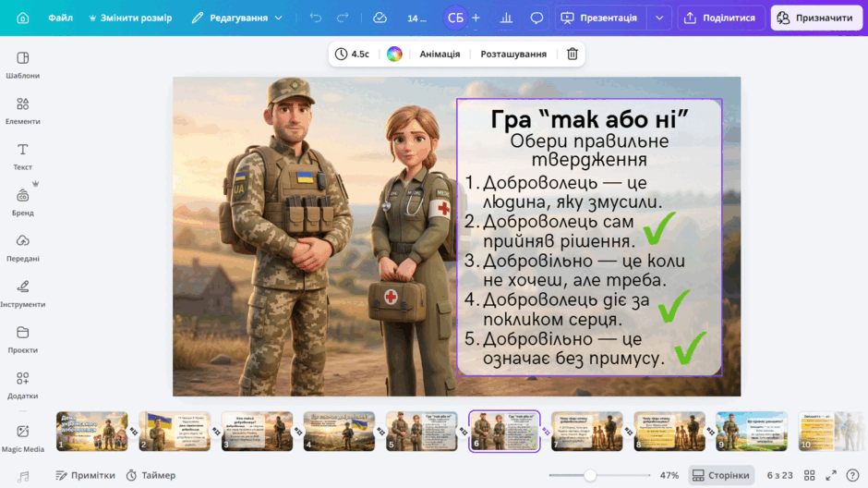The width and height of the screenshot is (868, 488).
Task: Enter fullscreen mode icon
Action: coord(831,475)
